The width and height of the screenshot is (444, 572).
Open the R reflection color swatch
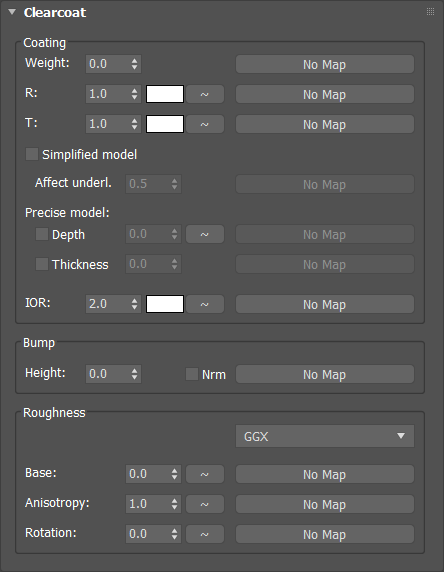165,94
